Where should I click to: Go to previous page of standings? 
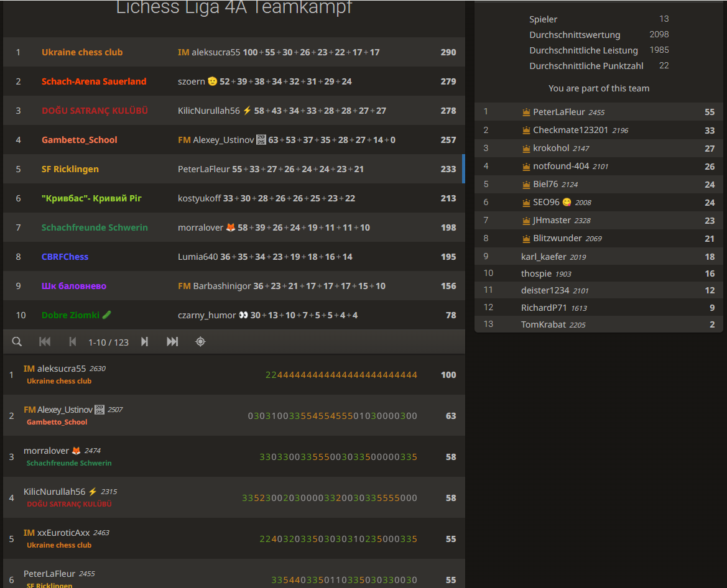click(73, 342)
